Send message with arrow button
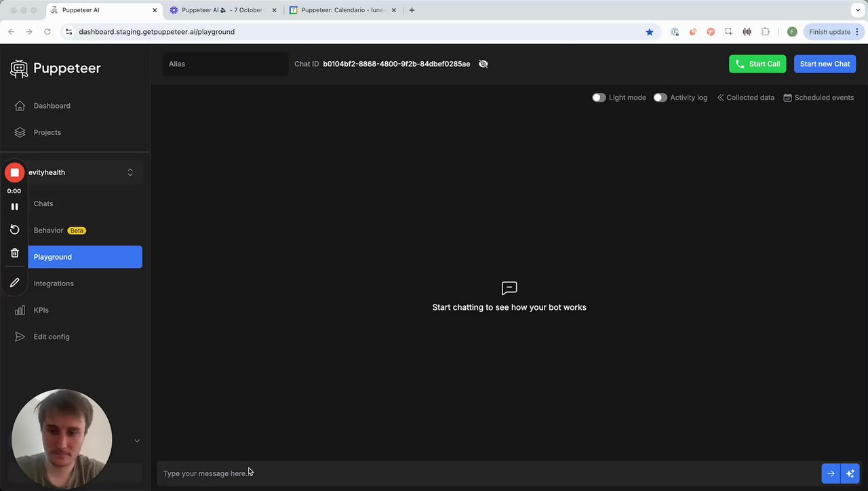This screenshot has height=491, width=868. (x=831, y=473)
